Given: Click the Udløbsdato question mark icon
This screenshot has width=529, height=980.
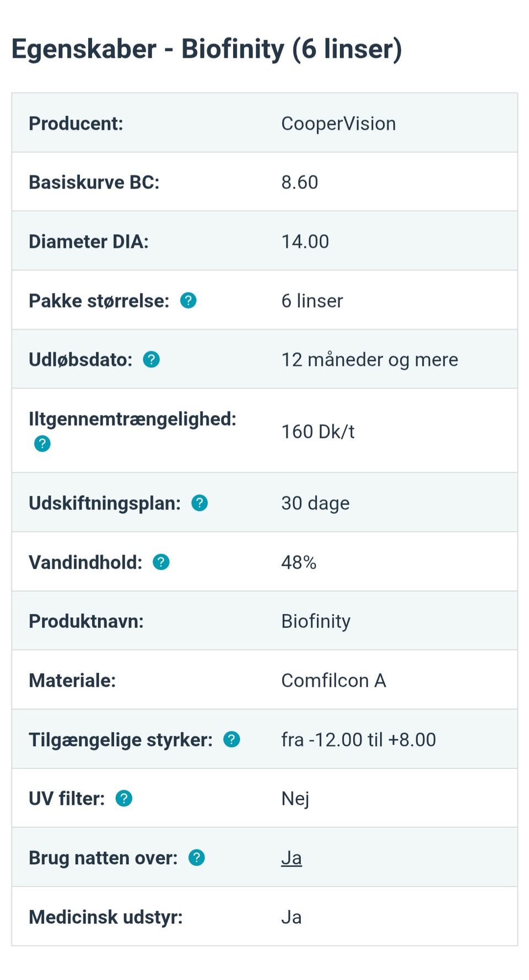Looking at the screenshot, I should tap(152, 359).
